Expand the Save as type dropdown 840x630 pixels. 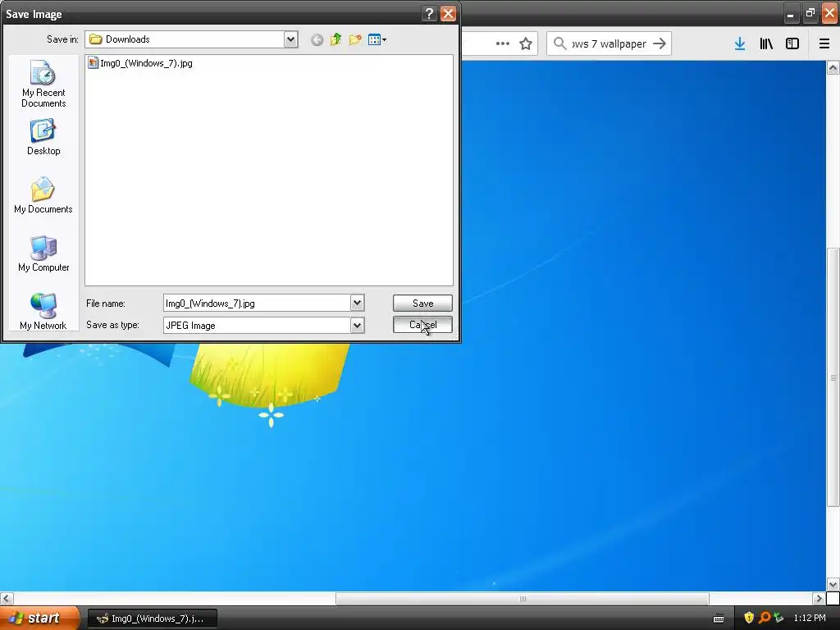358,325
